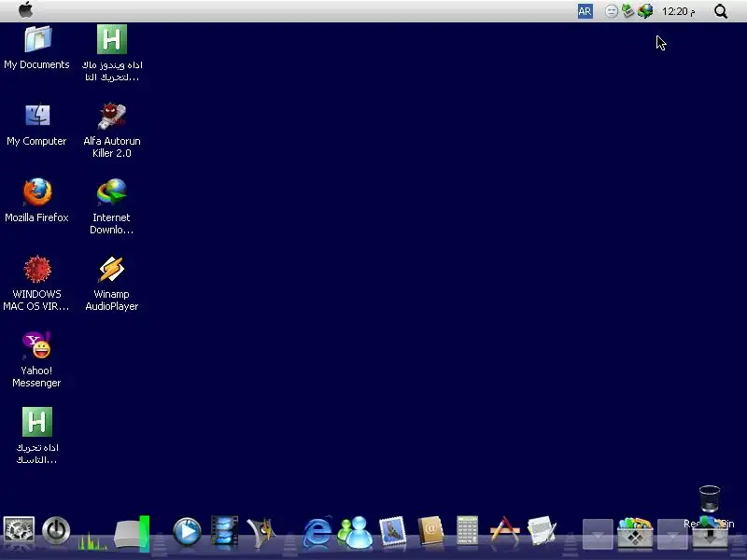Viewport: 747px width, 560px height.
Task: Click the silver Y-shaped dock icon
Action: pos(261,532)
